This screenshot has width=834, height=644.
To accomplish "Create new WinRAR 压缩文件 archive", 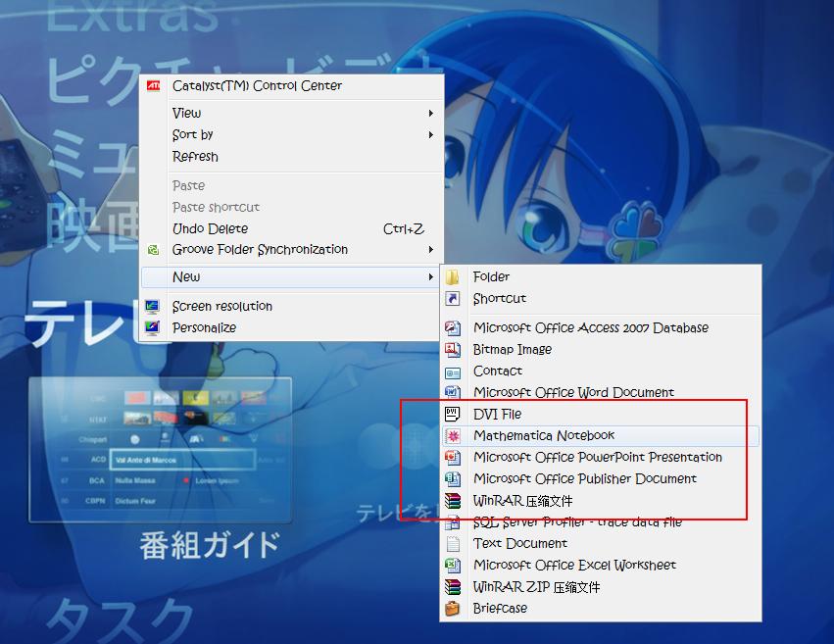I will 601,501.
